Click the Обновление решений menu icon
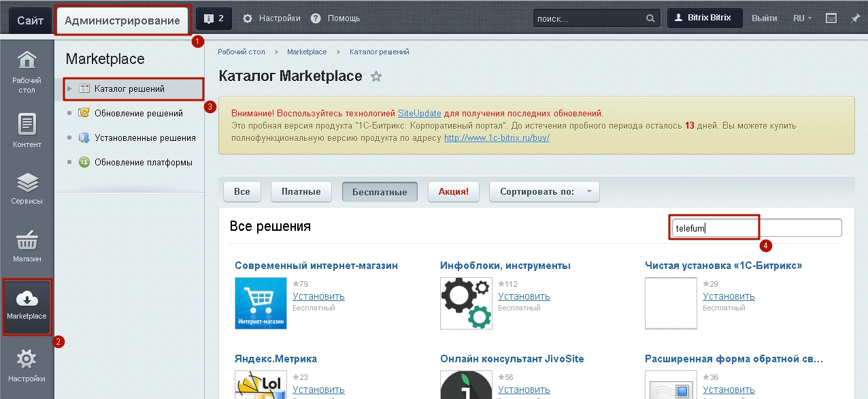 tap(84, 113)
